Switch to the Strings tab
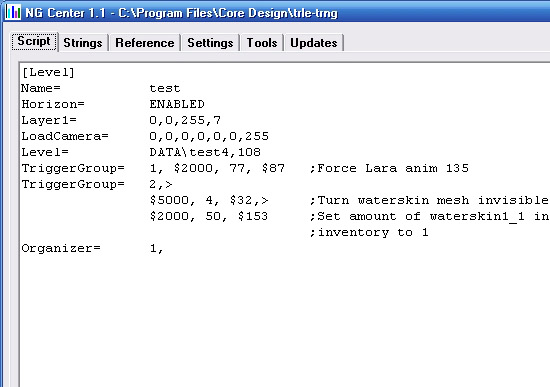 (83, 43)
